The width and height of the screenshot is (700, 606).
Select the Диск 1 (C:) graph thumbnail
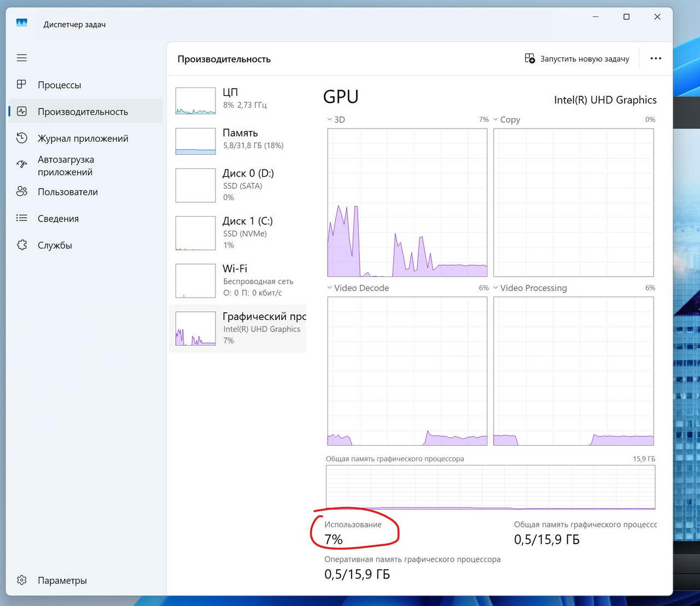(195, 233)
